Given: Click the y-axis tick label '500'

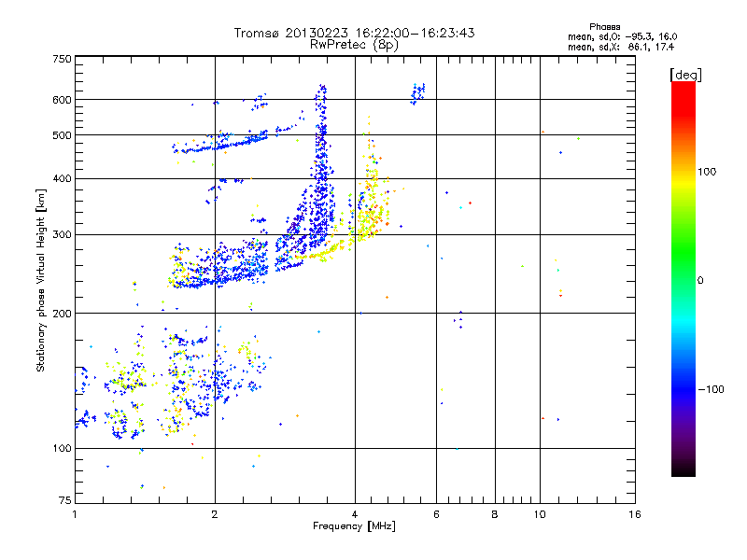Looking at the screenshot, I should click(62, 135).
